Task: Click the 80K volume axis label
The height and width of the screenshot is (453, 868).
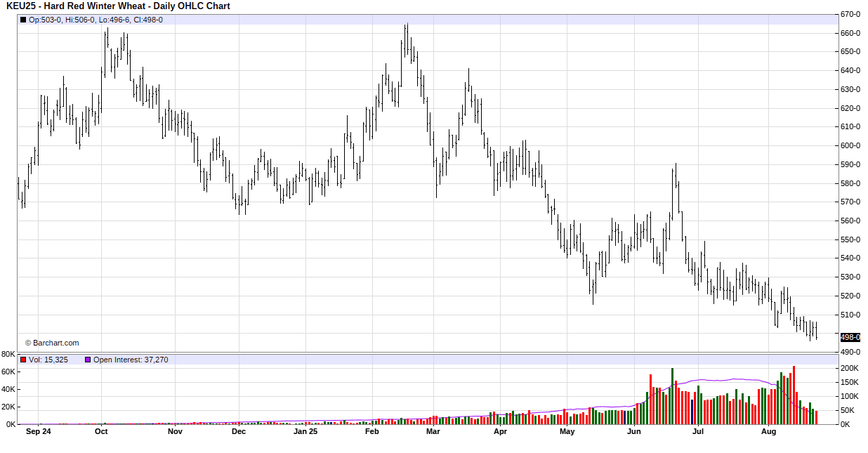Action: point(8,354)
